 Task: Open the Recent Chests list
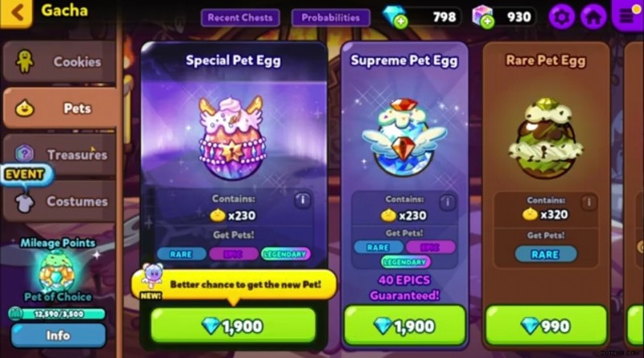click(240, 18)
